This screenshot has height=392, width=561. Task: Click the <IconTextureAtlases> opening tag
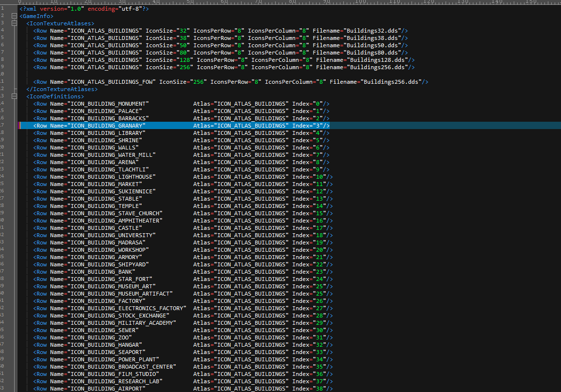point(60,23)
